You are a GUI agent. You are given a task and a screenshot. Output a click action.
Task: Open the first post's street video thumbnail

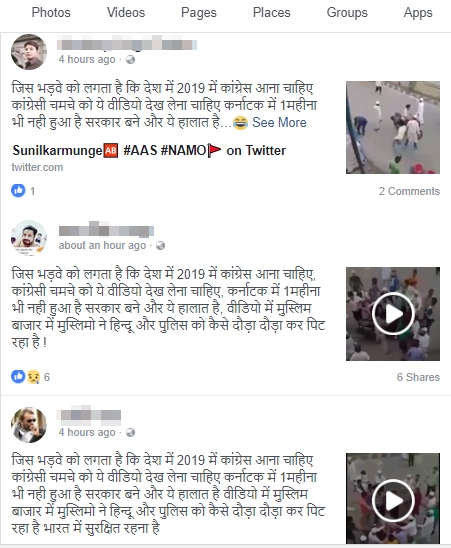pos(393,128)
